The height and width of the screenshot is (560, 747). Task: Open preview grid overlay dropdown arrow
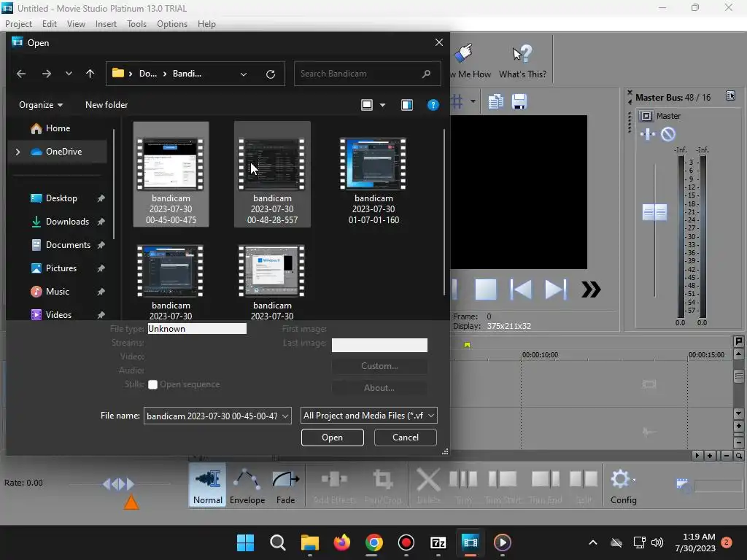473,101
